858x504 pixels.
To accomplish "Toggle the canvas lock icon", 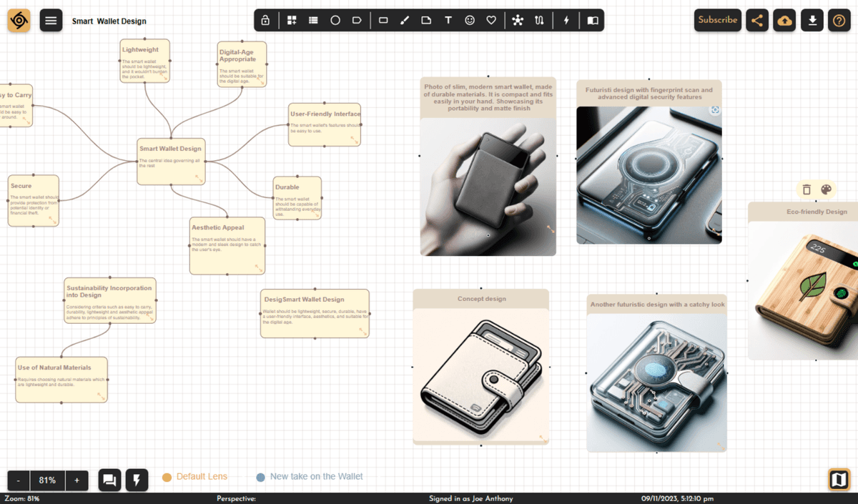I will coord(265,21).
